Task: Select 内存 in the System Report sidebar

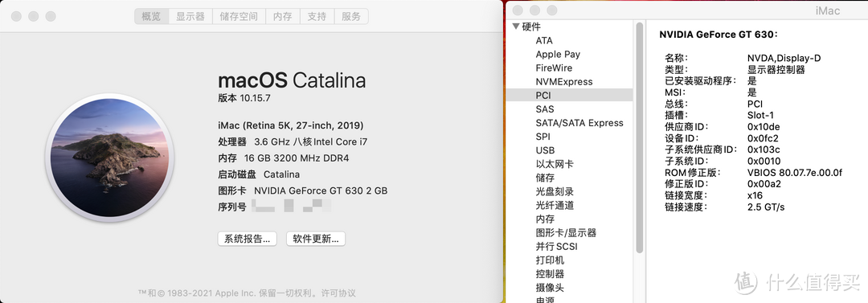Action: [x=545, y=219]
